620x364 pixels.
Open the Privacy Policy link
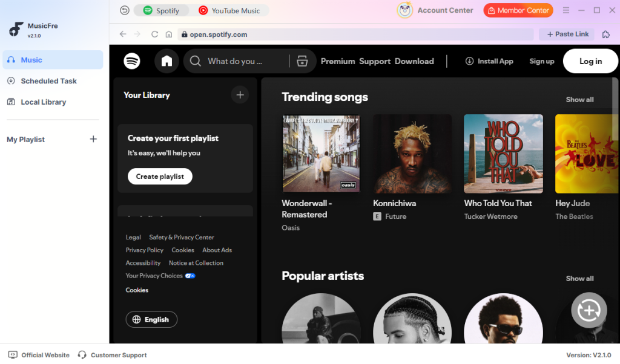[144, 250]
